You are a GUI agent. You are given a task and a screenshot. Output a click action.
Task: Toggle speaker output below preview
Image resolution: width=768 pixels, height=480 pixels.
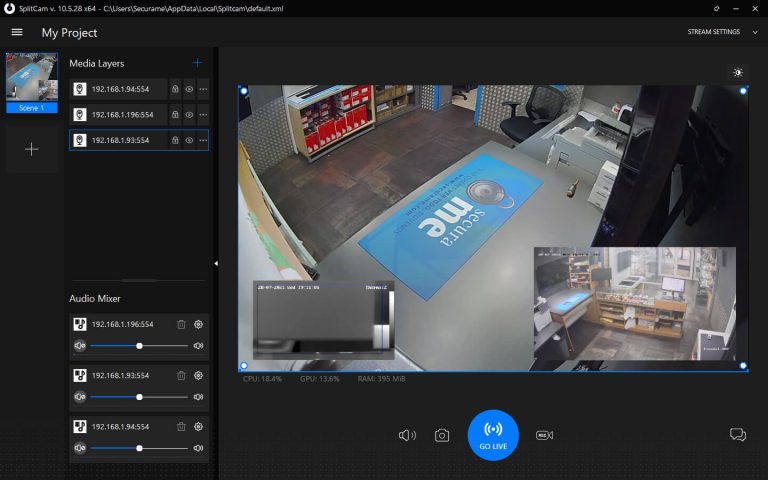pos(407,435)
